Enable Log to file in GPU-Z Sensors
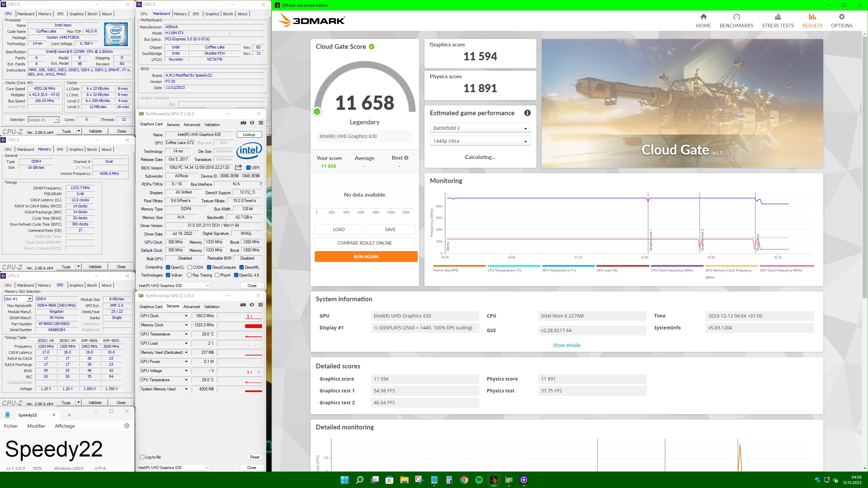 pyautogui.click(x=142, y=457)
